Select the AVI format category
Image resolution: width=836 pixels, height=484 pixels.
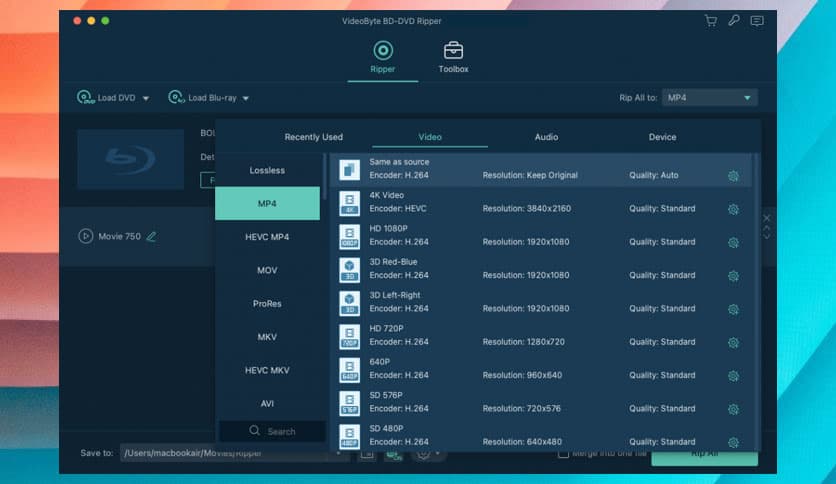pyautogui.click(x=267, y=404)
